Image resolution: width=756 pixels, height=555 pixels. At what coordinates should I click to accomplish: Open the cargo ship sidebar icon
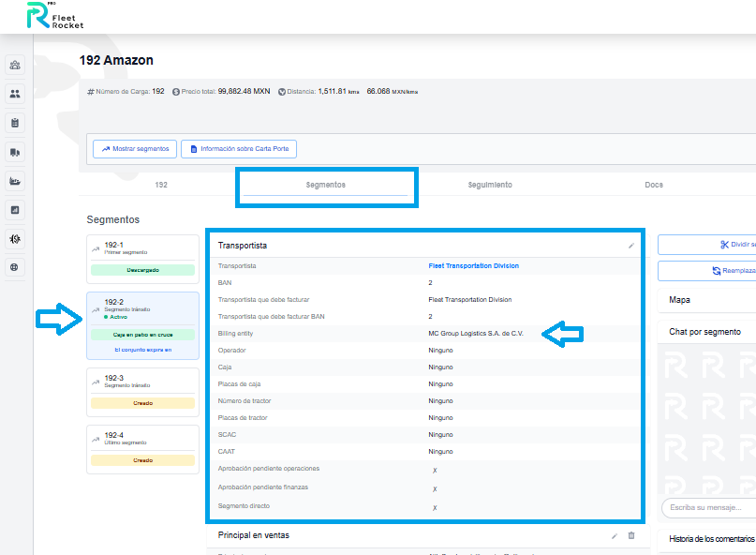pos(15,182)
